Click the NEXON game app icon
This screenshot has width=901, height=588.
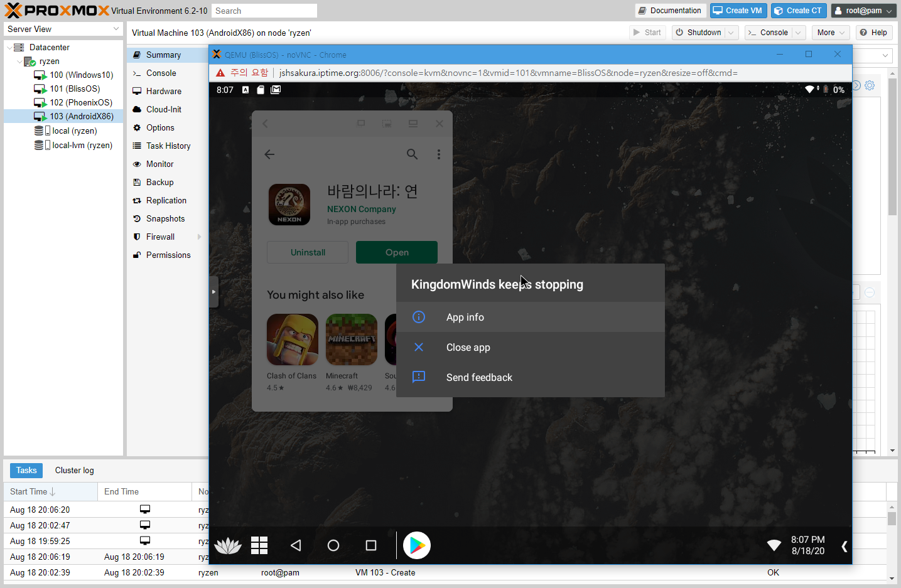289,205
